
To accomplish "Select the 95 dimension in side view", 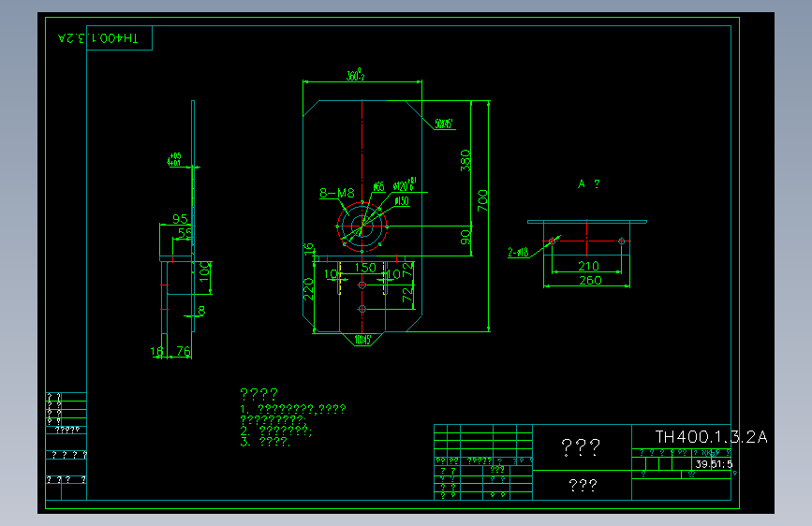I will click(x=180, y=219).
